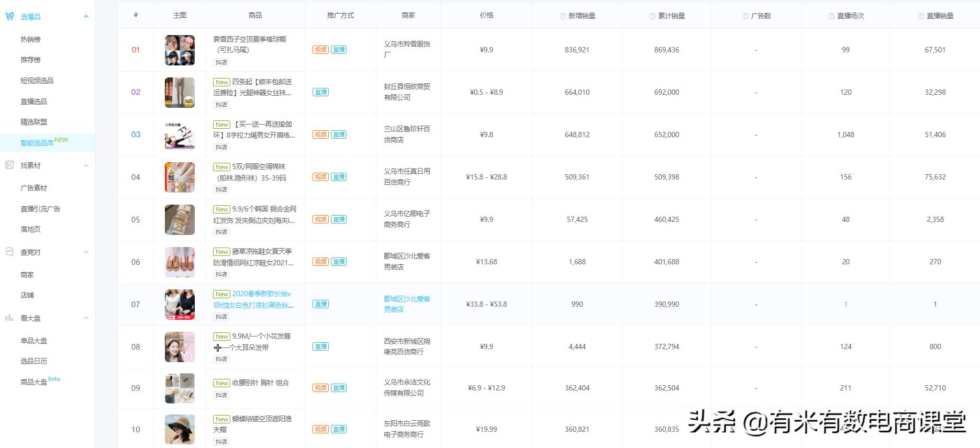The width and height of the screenshot is (980, 448).
Task: Click 视频 tag in row 05
Action: point(320,219)
